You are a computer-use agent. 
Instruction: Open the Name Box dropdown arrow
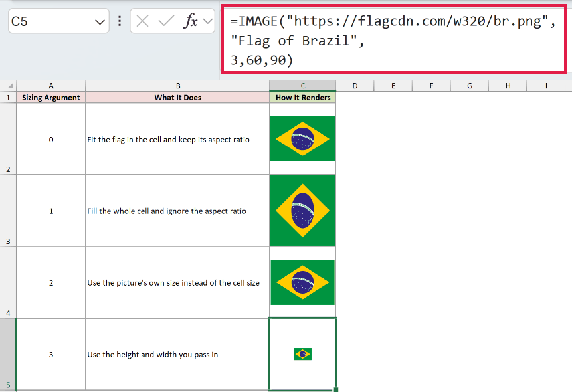[x=100, y=22]
